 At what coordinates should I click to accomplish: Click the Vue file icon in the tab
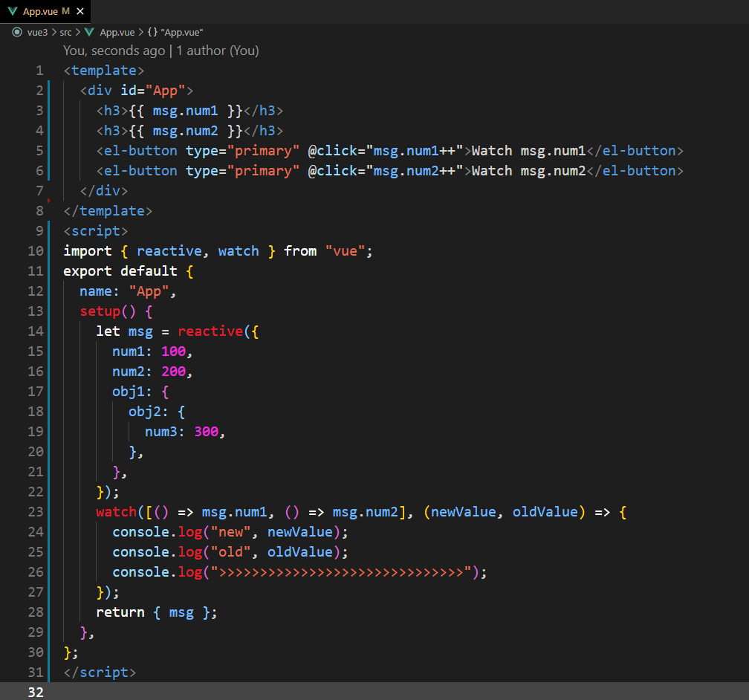click(13, 11)
